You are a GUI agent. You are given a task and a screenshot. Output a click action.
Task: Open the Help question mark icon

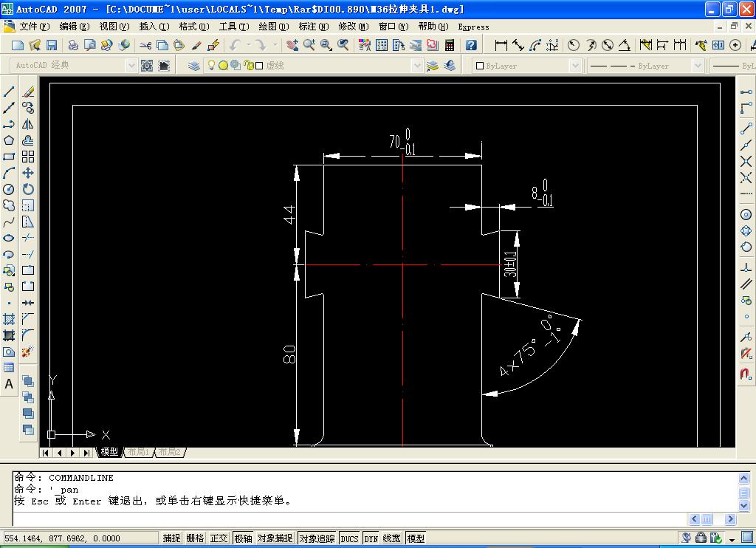[x=471, y=45]
